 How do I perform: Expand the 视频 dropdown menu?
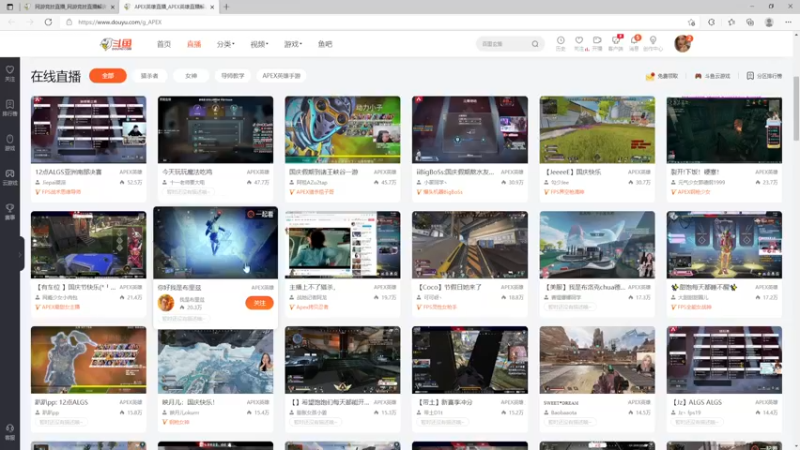pos(259,44)
